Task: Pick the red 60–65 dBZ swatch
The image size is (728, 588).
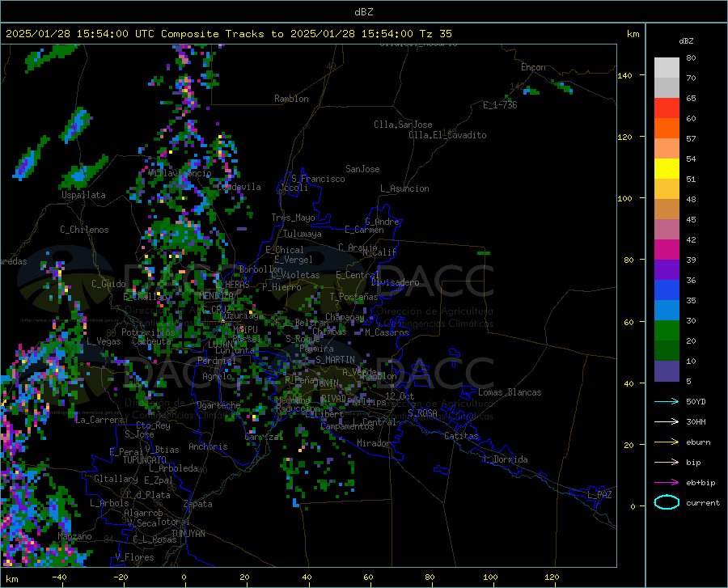Action: pos(667,108)
